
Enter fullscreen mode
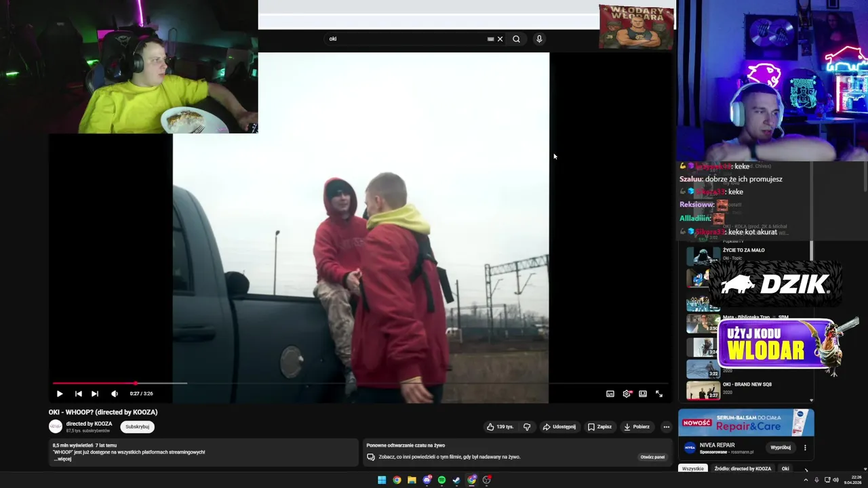pyautogui.click(x=659, y=394)
